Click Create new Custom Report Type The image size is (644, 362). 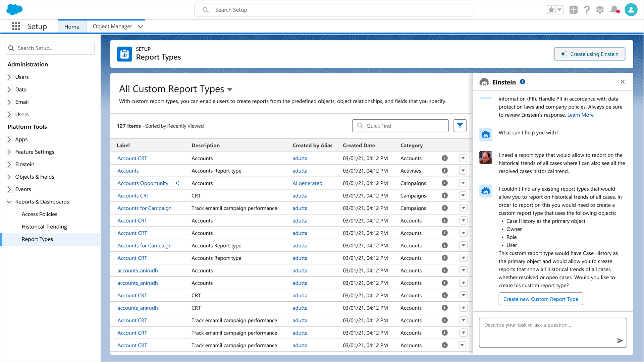540,299
